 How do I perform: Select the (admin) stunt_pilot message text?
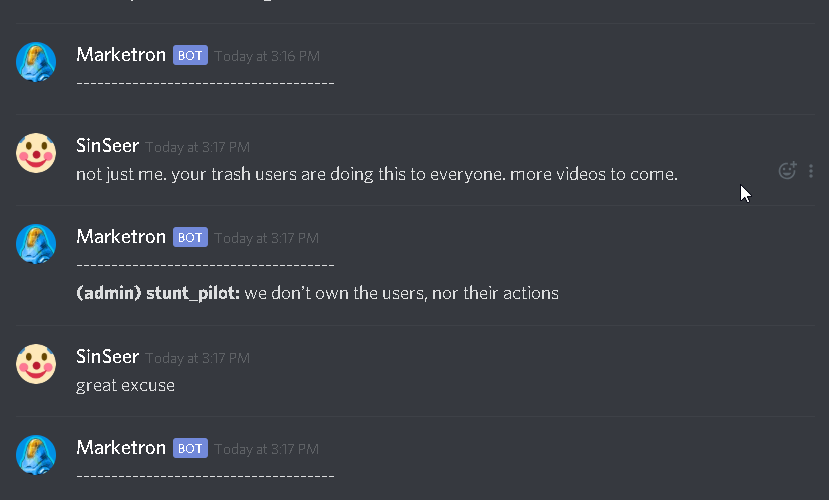pos(317,293)
